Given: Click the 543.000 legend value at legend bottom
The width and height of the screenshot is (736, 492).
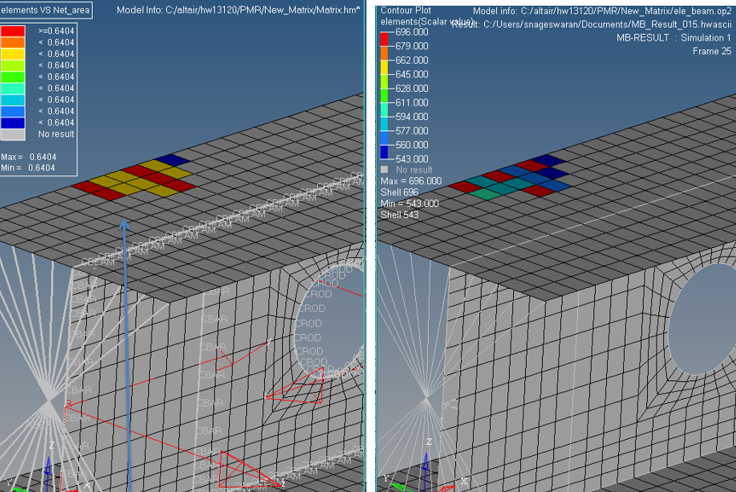Looking at the screenshot, I should click(x=412, y=158).
